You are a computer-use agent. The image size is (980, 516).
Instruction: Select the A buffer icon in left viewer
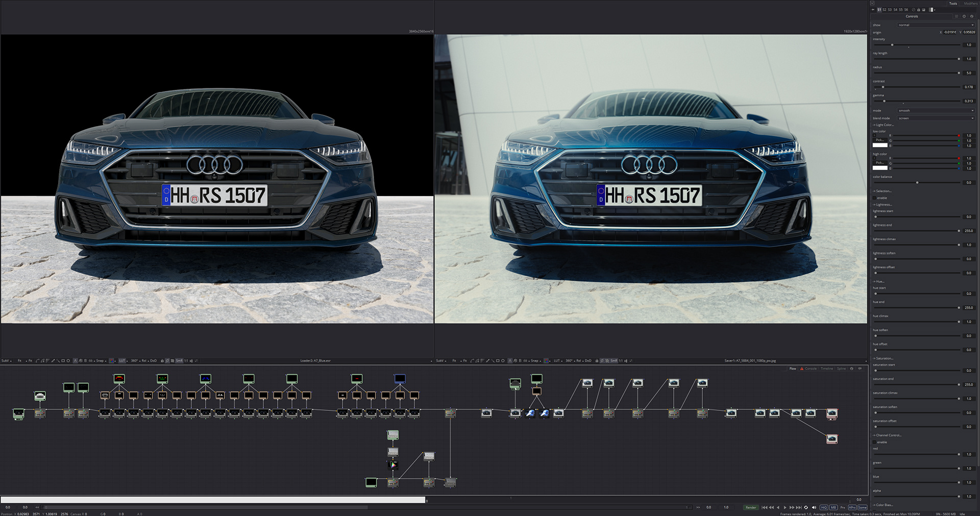click(75, 361)
